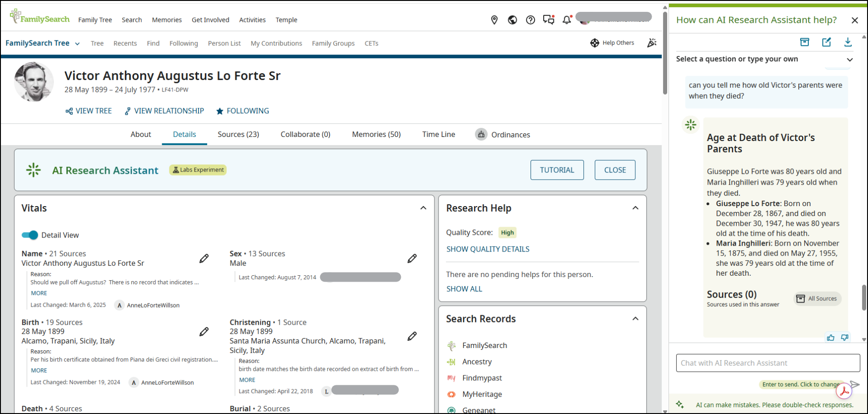Viewport: 868px width, 414px height.
Task: Search records on MyHeritage
Action: (482, 394)
